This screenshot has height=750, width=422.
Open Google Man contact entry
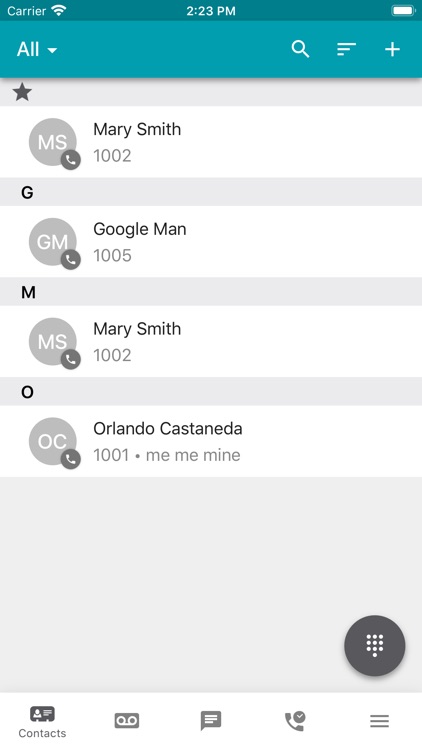(211, 242)
